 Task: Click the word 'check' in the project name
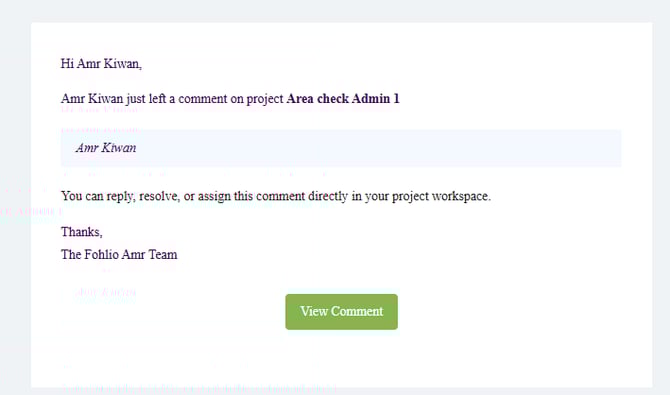click(333, 99)
